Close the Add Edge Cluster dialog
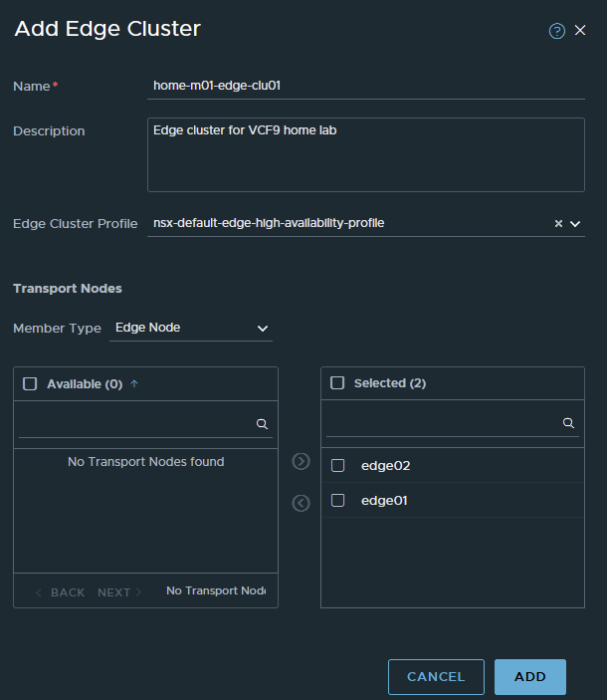The image size is (607, 700). [581, 31]
